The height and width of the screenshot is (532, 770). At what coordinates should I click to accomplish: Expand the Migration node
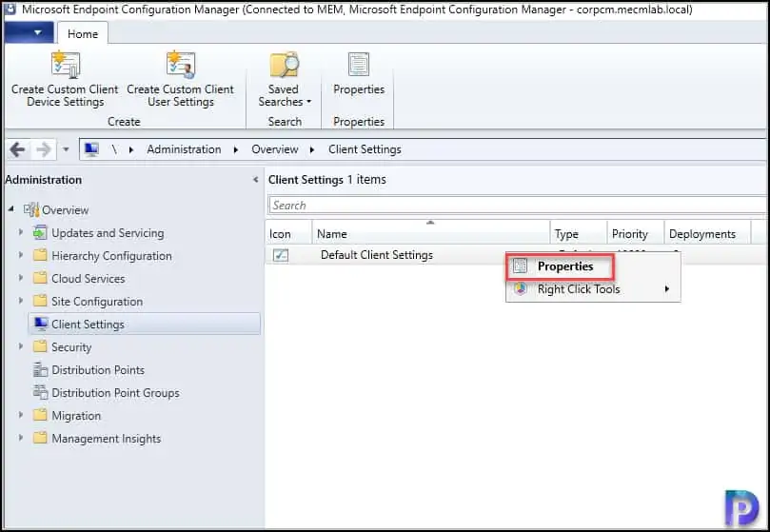coord(21,415)
